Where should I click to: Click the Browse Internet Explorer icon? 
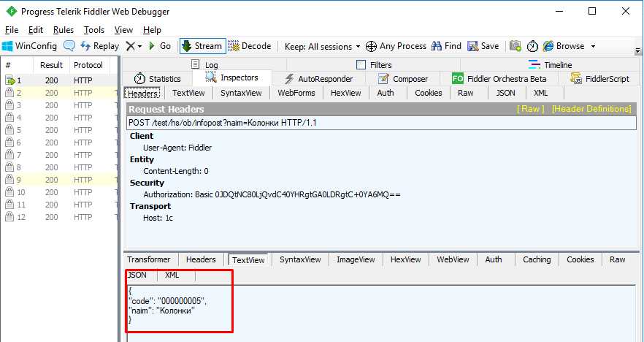tap(548, 46)
